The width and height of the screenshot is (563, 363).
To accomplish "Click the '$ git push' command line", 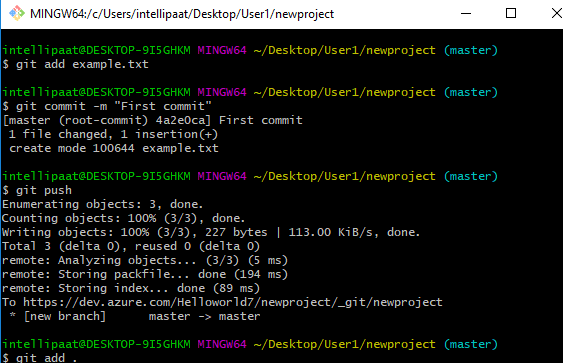I will [37, 190].
